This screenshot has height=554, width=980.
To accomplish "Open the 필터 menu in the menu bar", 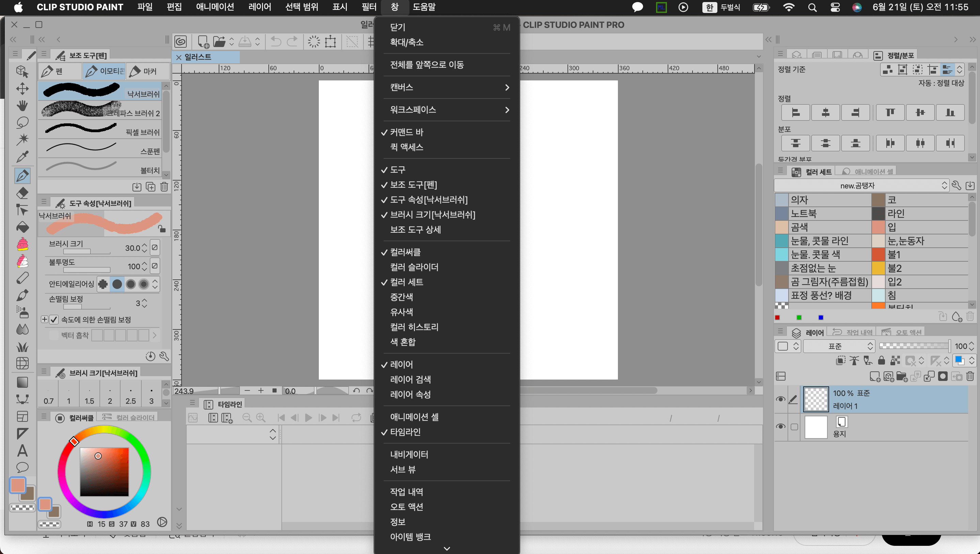I will click(x=369, y=7).
